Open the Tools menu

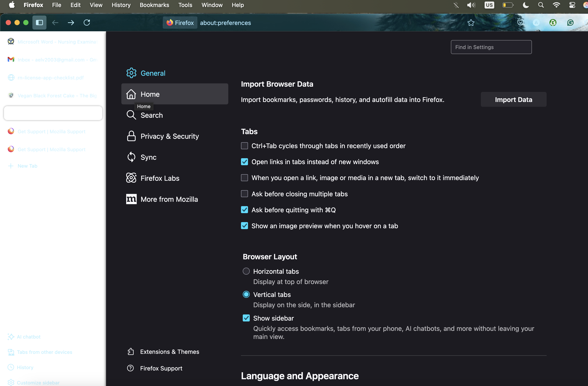pyautogui.click(x=185, y=5)
